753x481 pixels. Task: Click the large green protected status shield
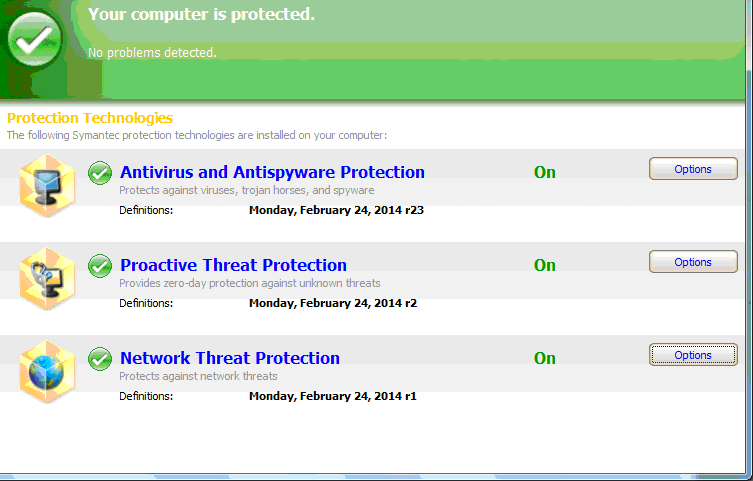pos(35,39)
